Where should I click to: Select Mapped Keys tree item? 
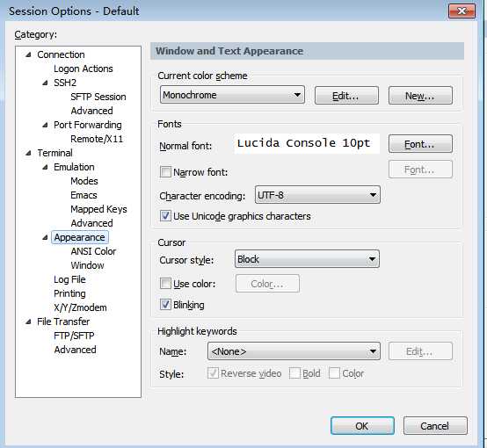tap(98, 209)
